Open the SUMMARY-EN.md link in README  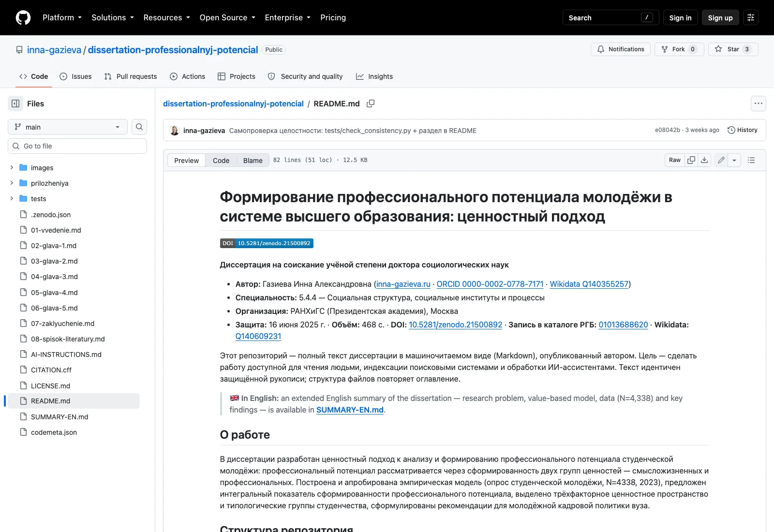click(x=350, y=410)
